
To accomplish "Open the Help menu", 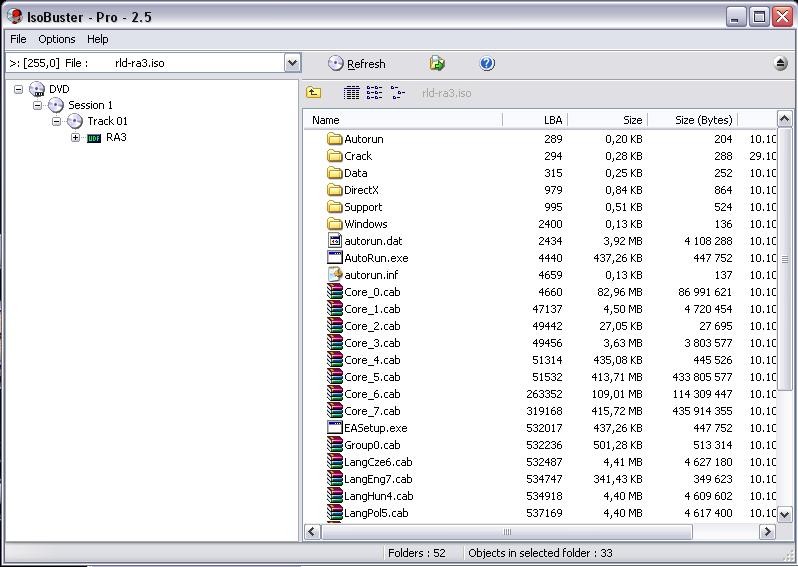I will [97, 39].
